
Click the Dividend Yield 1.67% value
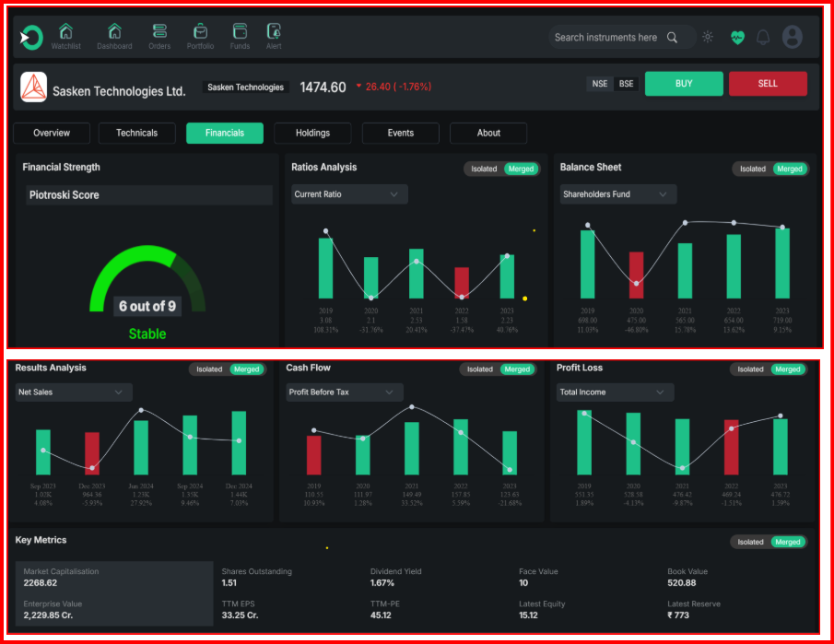382,583
